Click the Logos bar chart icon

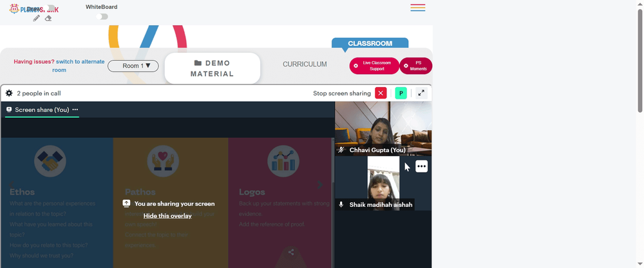tap(283, 161)
